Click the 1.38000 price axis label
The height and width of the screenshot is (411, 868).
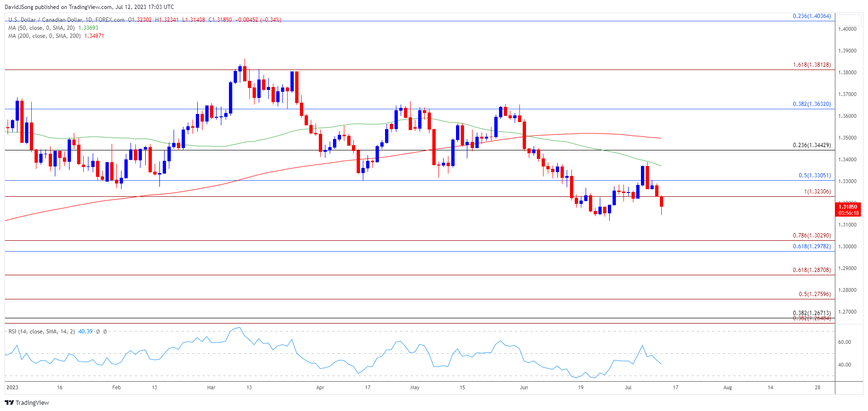pos(847,72)
